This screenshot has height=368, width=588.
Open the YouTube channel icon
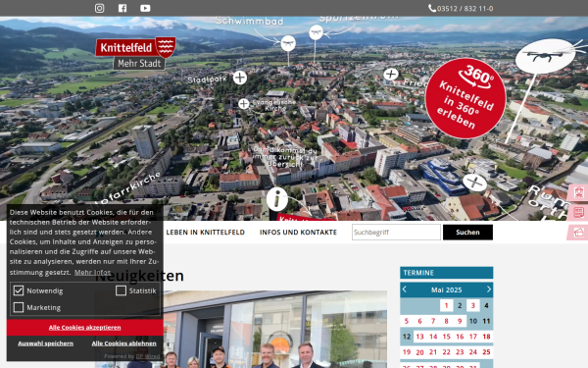click(x=145, y=8)
